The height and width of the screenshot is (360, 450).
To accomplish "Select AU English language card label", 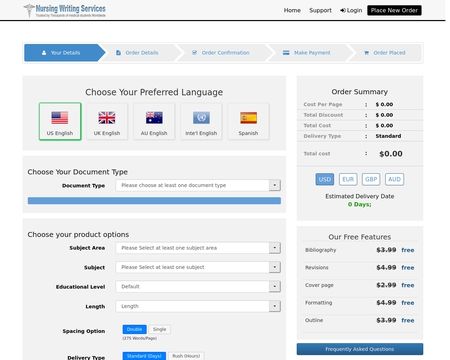I will 154,133.
